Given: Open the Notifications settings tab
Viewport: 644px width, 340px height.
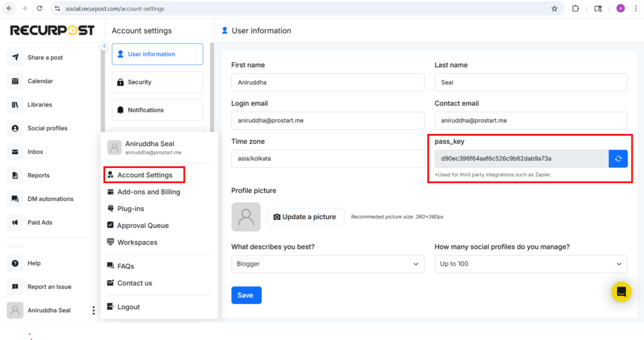Looking at the screenshot, I should (157, 110).
